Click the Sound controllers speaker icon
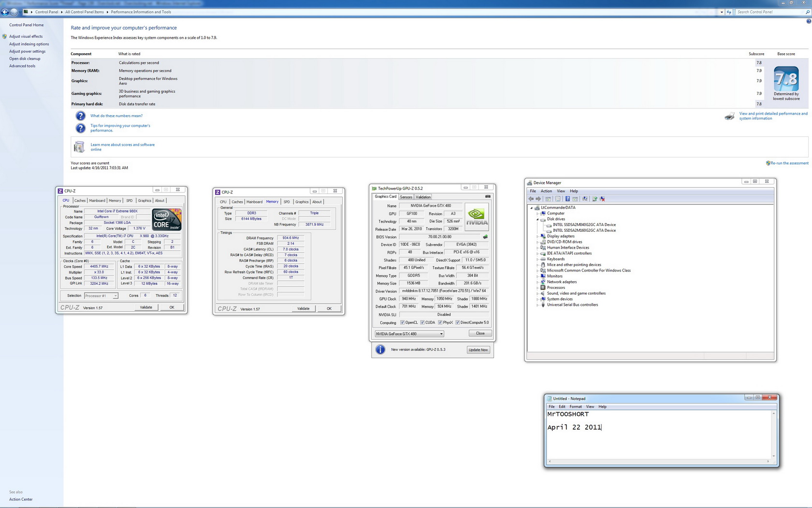 (543, 293)
